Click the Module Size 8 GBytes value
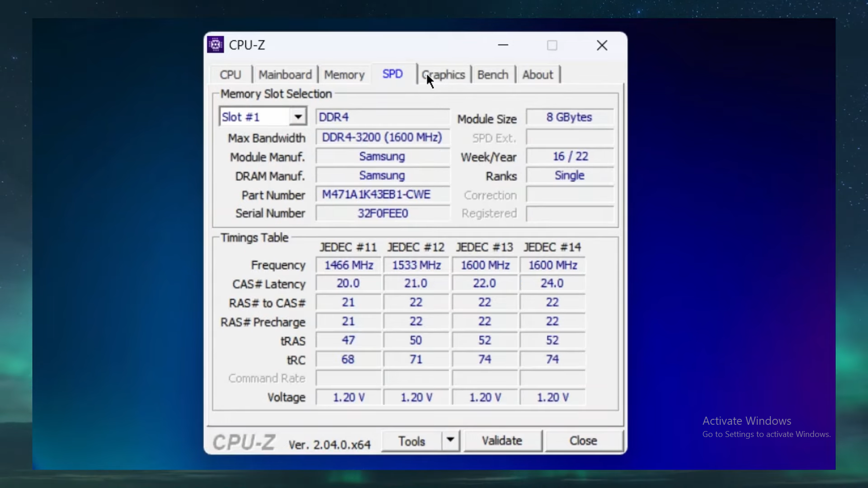868x488 pixels. pyautogui.click(x=570, y=117)
